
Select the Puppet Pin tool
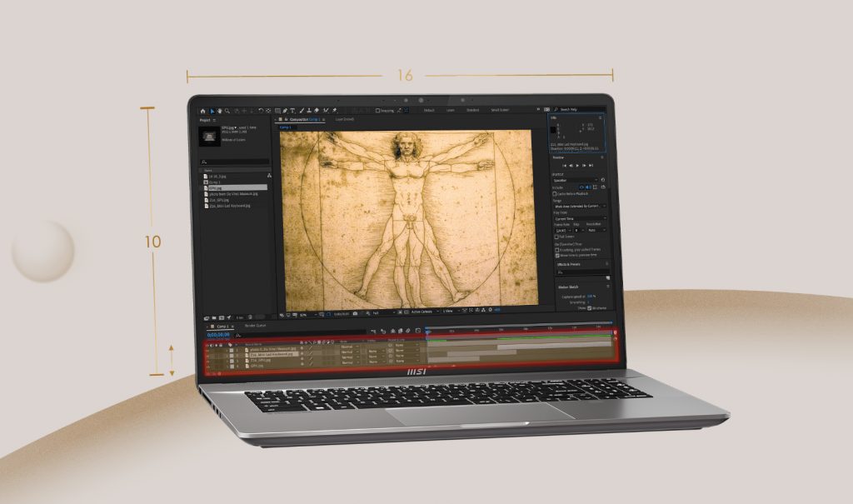pos(335,111)
